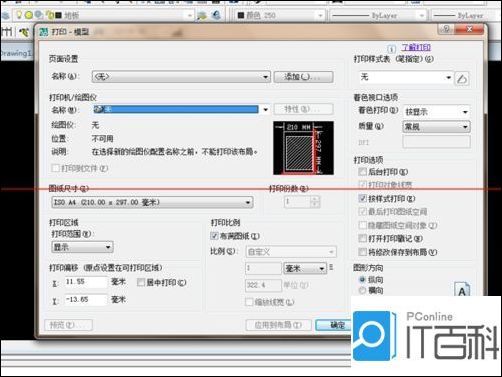Click the 预览 preview button
This screenshot has height=377, width=502.
tap(68, 325)
